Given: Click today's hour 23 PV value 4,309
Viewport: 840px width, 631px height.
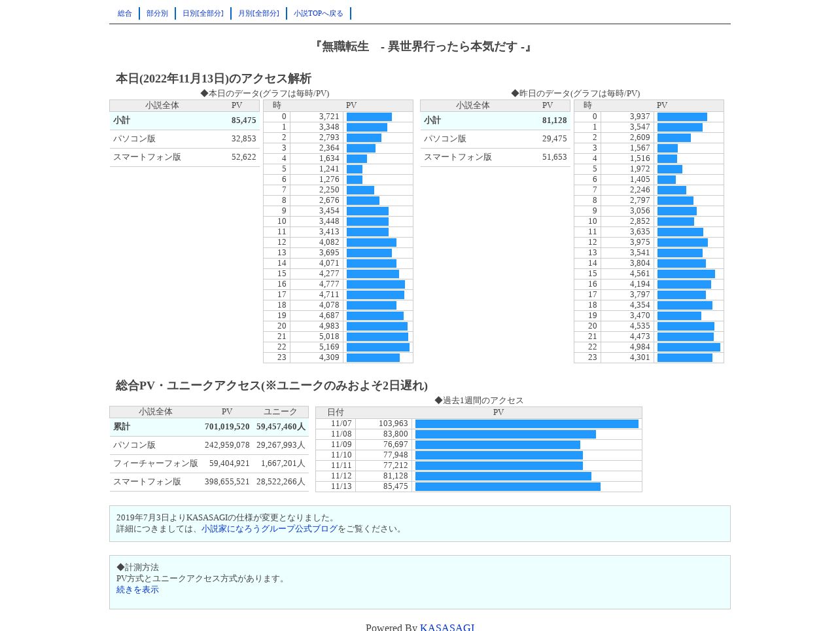Looking at the screenshot, I should coord(329,358).
